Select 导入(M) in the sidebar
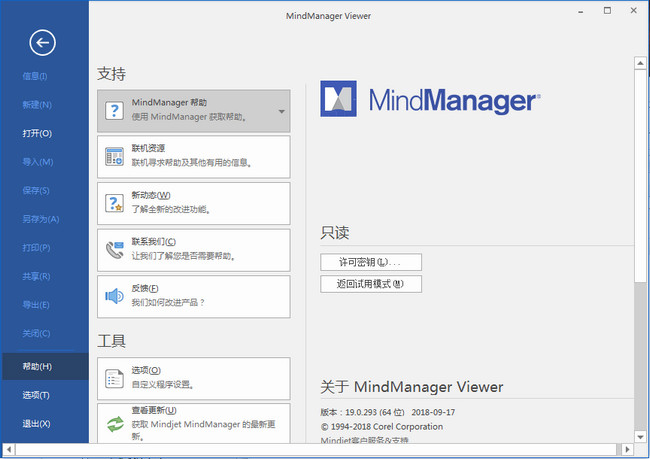 [x=38, y=162]
